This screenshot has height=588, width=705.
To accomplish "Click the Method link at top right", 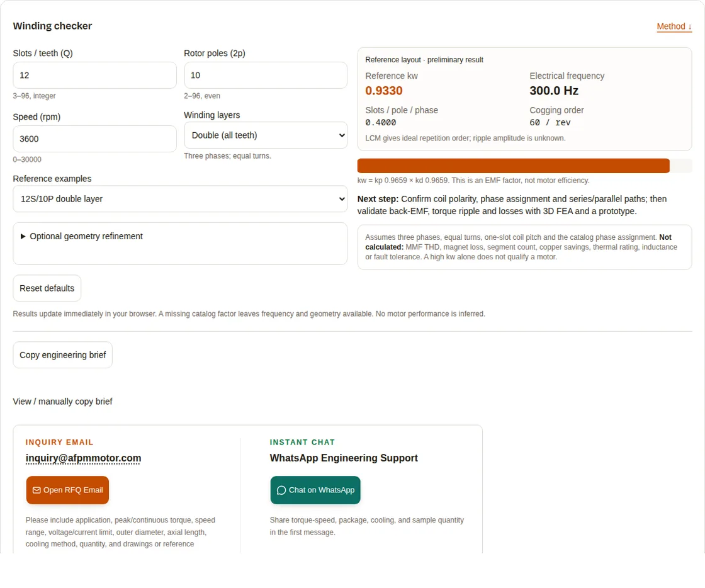I will 674,26.
